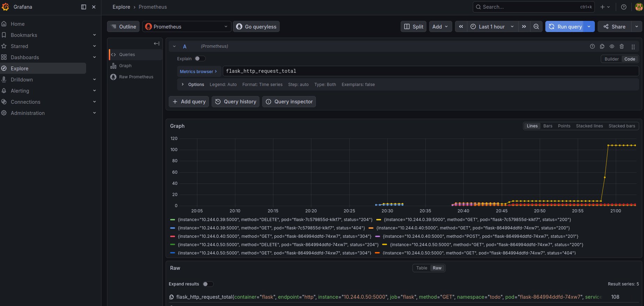Go to Home in sidebar
The height and width of the screenshot is (306, 644).
tap(17, 24)
